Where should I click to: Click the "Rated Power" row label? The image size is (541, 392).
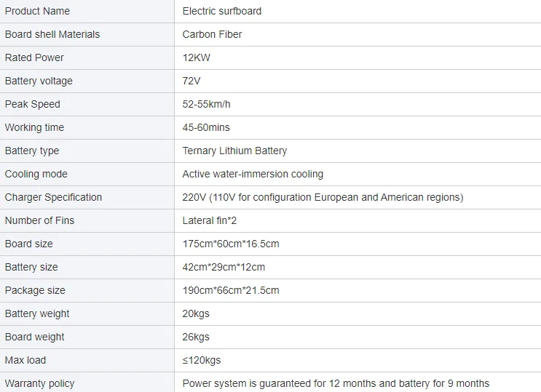34,57
